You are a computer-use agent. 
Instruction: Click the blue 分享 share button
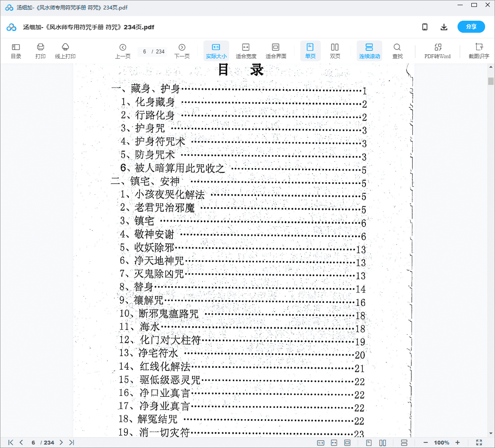click(x=471, y=27)
